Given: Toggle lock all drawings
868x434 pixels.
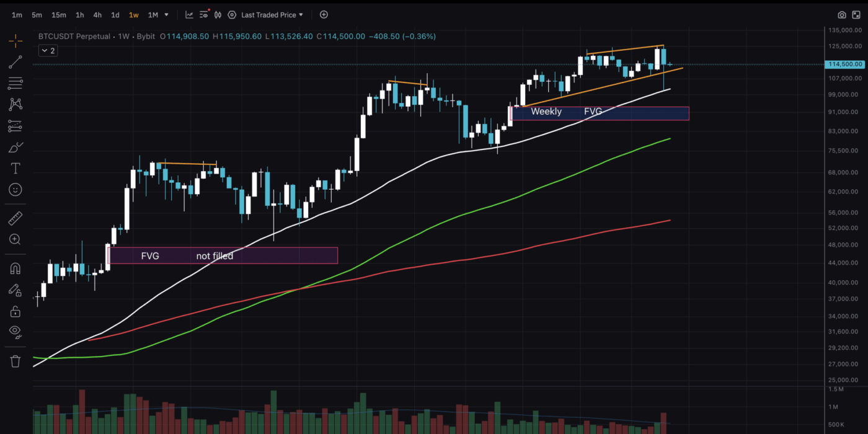Looking at the screenshot, I should [x=15, y=311].
